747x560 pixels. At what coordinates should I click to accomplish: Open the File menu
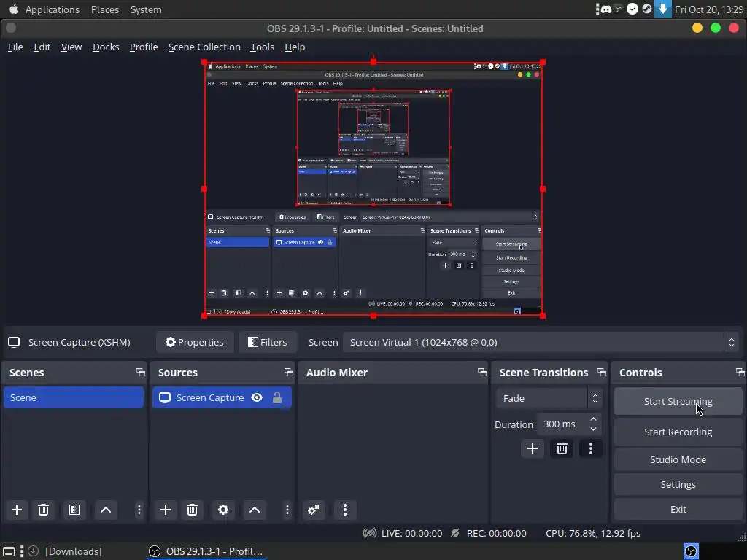pyautogui.click(x=15, y=47)
